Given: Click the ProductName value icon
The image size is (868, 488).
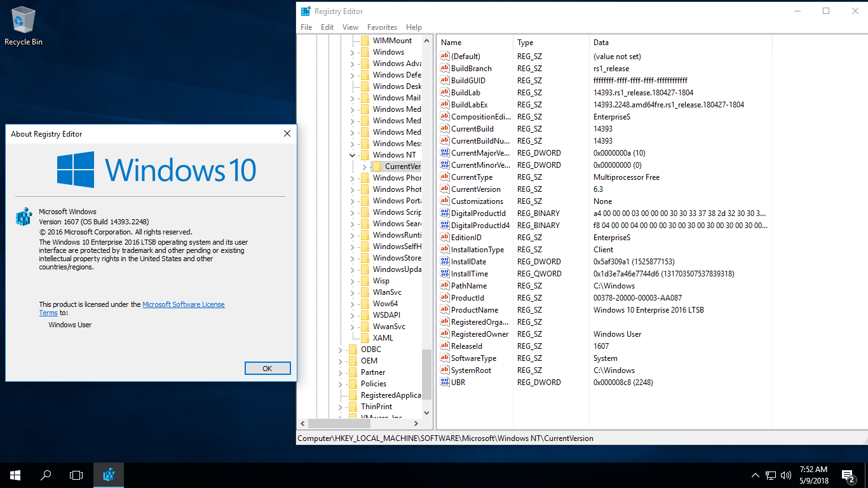Looking at the screenshot, I should pyautogui.click(x=445, y=310).
